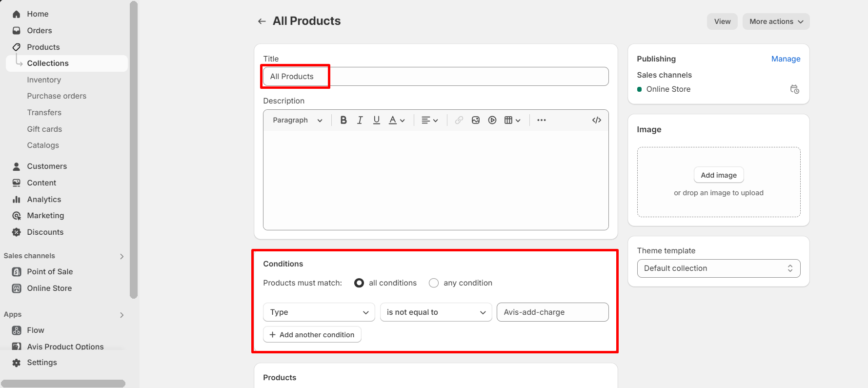Image resolution: width=868 pixels, height=388 pixels.
Task: Show HTML code view of description
Action: pyautogui.click(x=596, y=120)
